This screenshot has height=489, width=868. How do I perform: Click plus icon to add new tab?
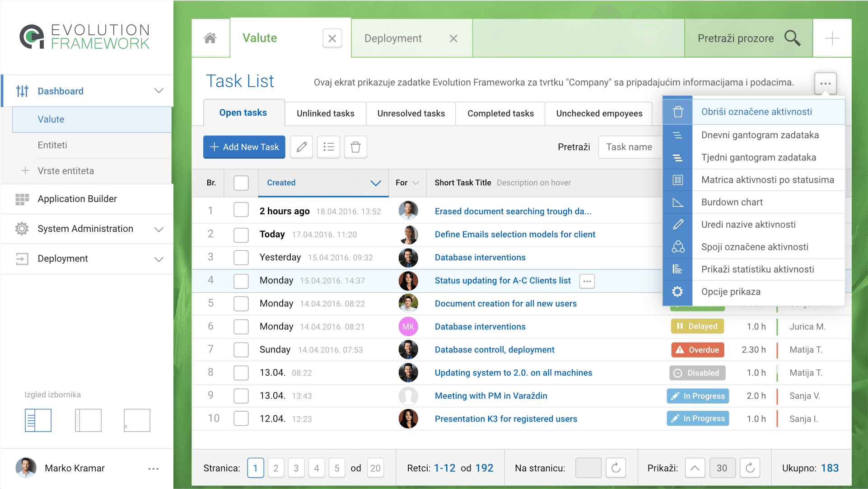coord(832,38)
